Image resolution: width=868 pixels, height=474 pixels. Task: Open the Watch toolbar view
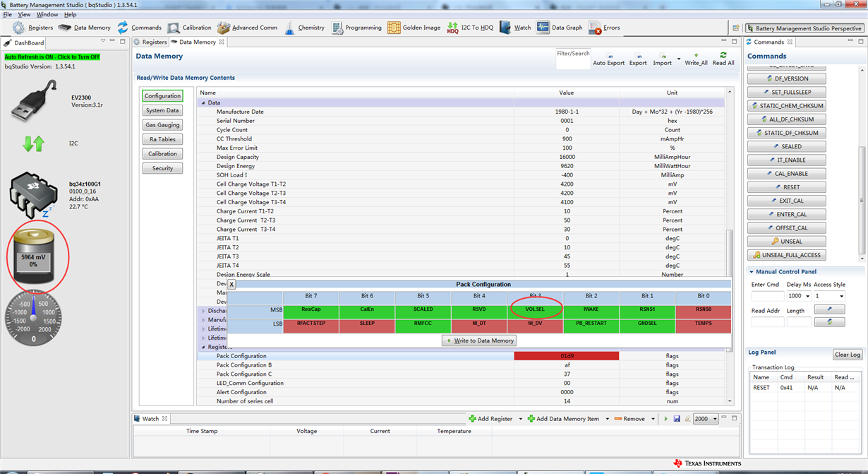515,28
